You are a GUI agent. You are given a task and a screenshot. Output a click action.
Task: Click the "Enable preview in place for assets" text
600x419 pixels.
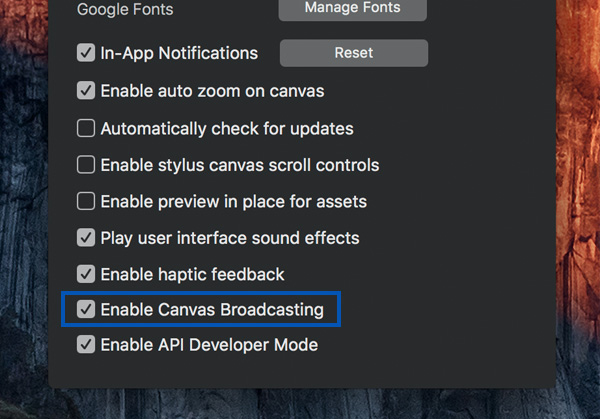click(233, 202)
